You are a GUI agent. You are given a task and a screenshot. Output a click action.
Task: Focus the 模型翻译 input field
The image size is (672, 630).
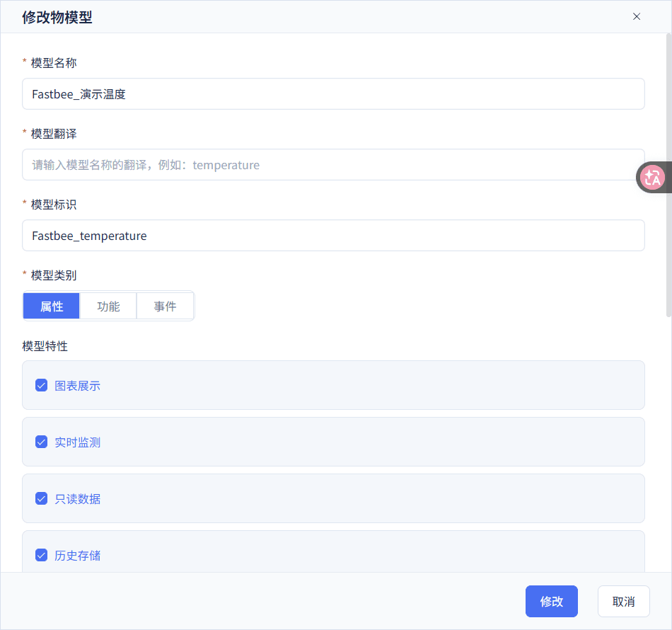333,165
